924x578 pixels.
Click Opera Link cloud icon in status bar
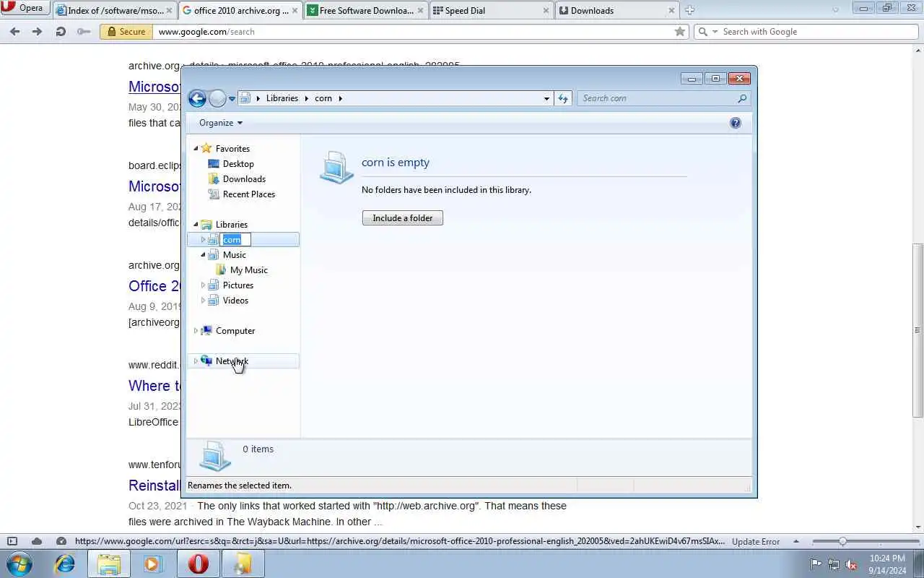(37, 541)
